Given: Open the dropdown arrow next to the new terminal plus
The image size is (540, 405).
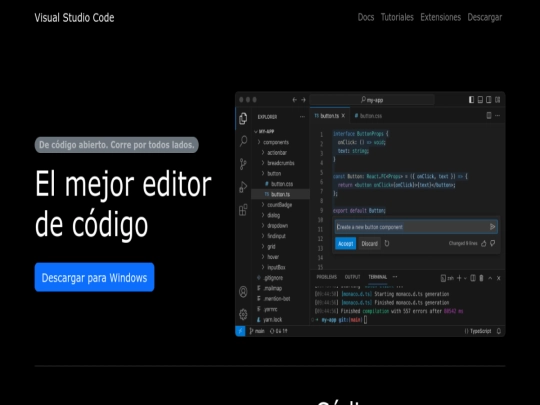Looking at the screenshot, I should coord(465,278).
